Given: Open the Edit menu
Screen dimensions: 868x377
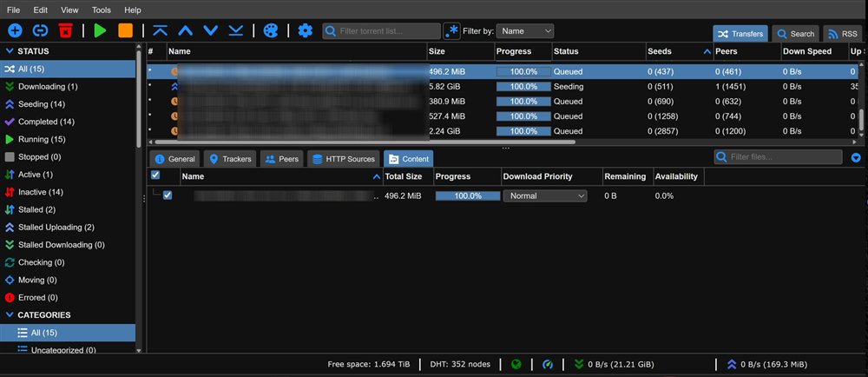Looking at the screenshot, I should tap(41, 10).
